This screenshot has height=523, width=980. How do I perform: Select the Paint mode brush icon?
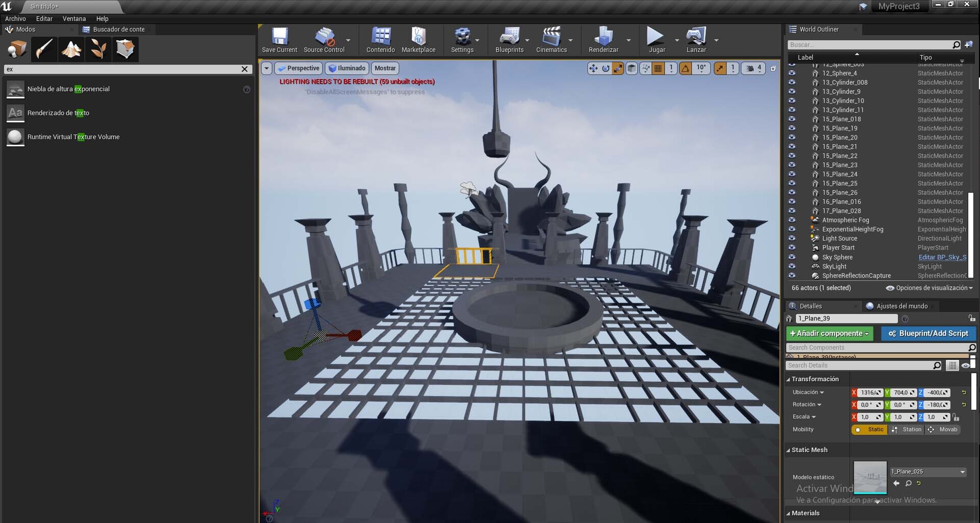(44, 49)
